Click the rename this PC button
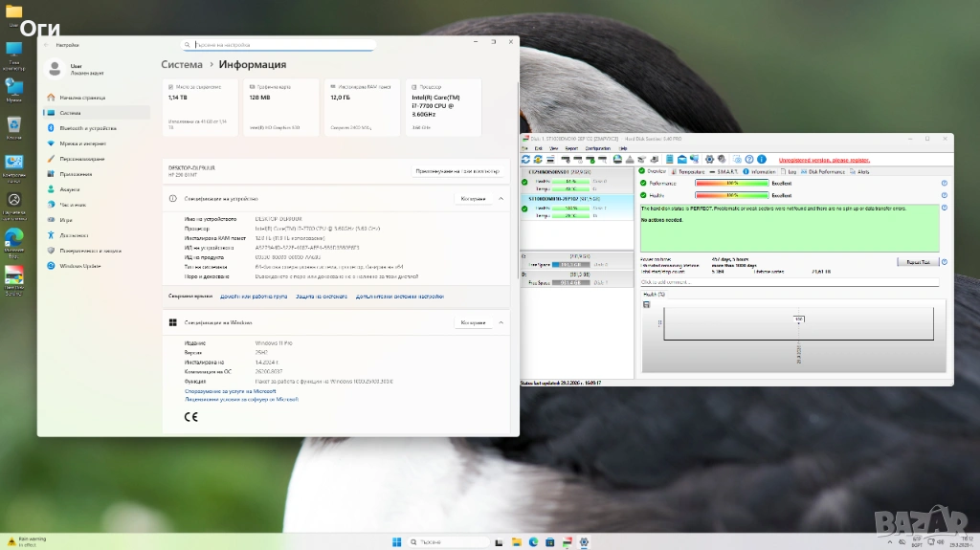 pyautogui.click(x=457, y=171)
